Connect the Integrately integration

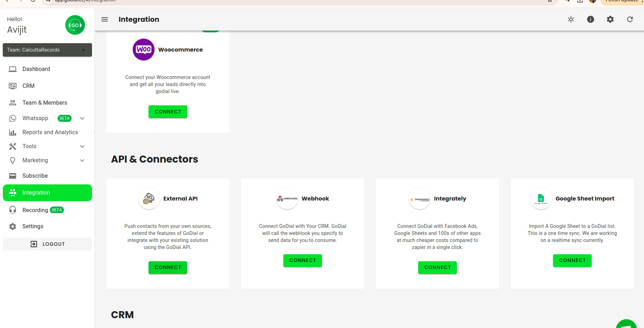(438, 268)
